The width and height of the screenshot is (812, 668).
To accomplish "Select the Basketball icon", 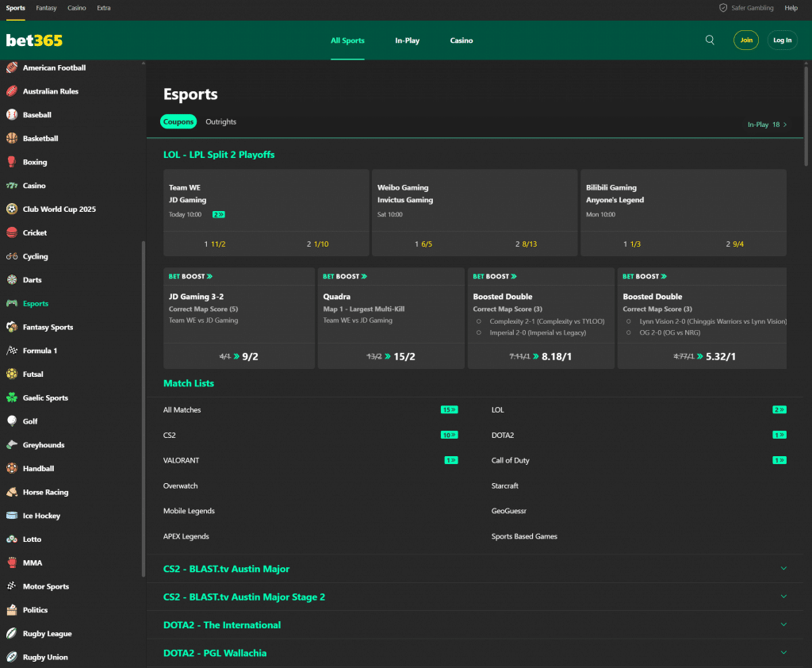I will click(x=12, y=138).
